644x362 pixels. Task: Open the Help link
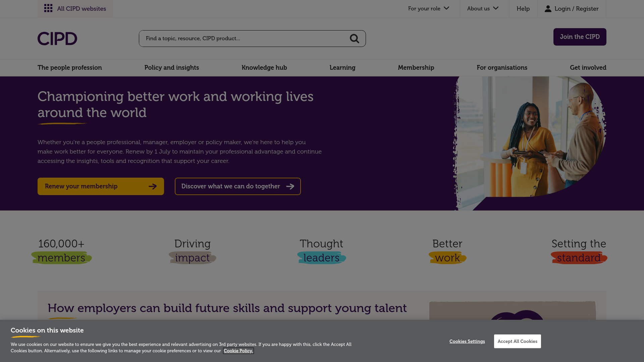pos(523,9)
